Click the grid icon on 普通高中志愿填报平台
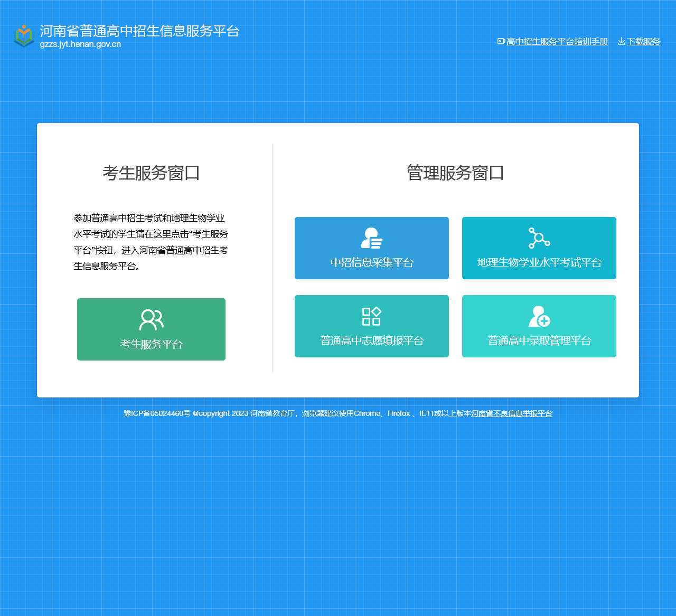Image resolution: width=676 pixels, height=616 pixels. 371,316
